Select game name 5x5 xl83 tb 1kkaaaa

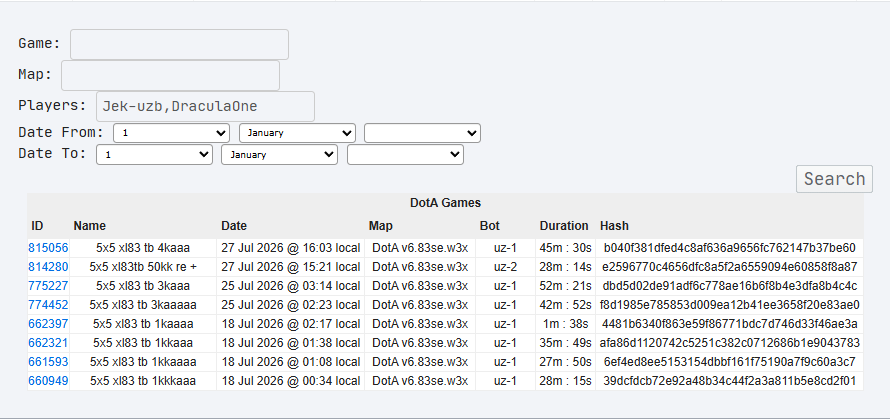coord(143,362)
